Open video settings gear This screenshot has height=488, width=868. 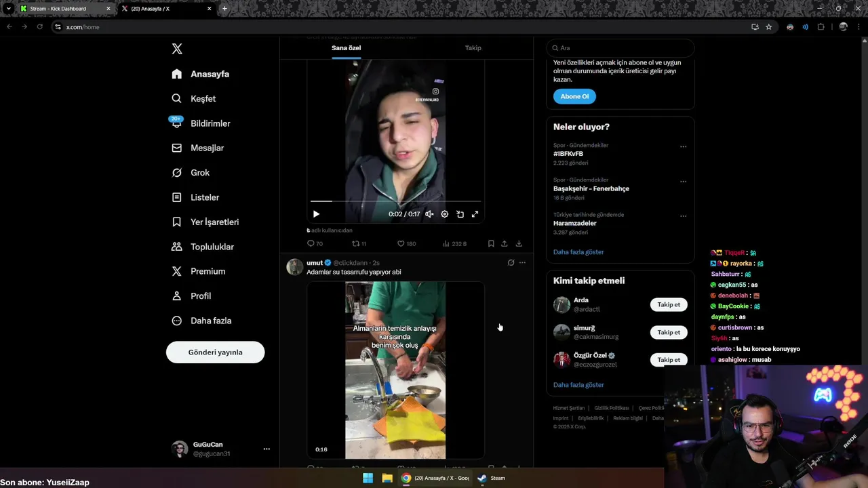[445, 214]
